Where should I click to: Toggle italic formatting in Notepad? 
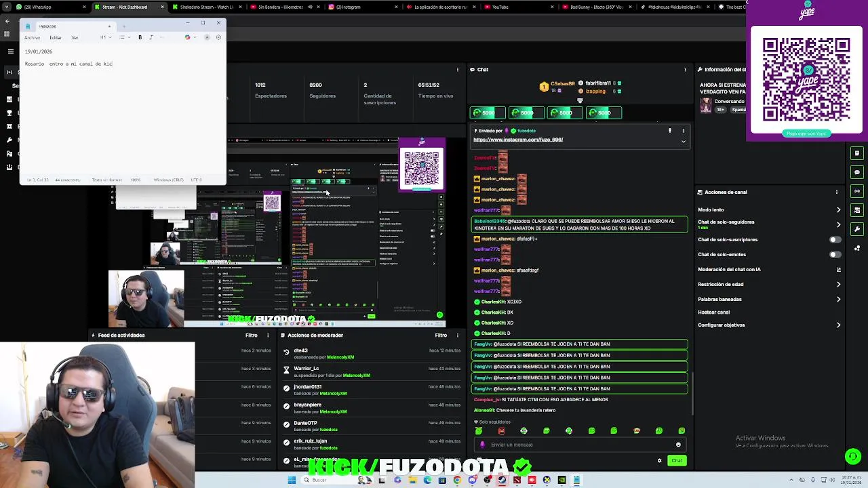pos(151,37)
